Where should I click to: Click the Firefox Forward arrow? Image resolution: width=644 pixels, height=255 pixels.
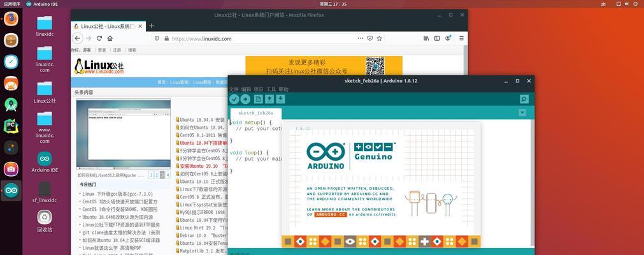[x=89, y=38]
